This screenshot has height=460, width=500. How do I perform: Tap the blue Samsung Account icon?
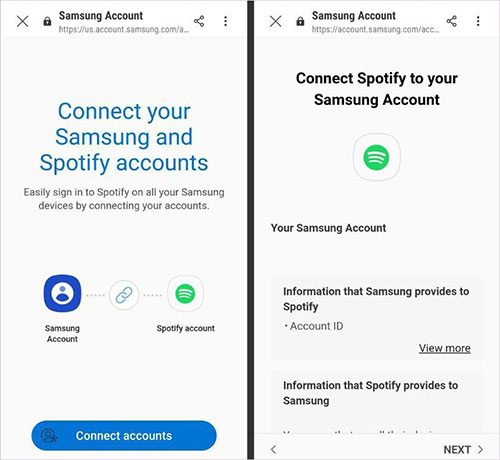pyautogui.click(x=62, y=293)
